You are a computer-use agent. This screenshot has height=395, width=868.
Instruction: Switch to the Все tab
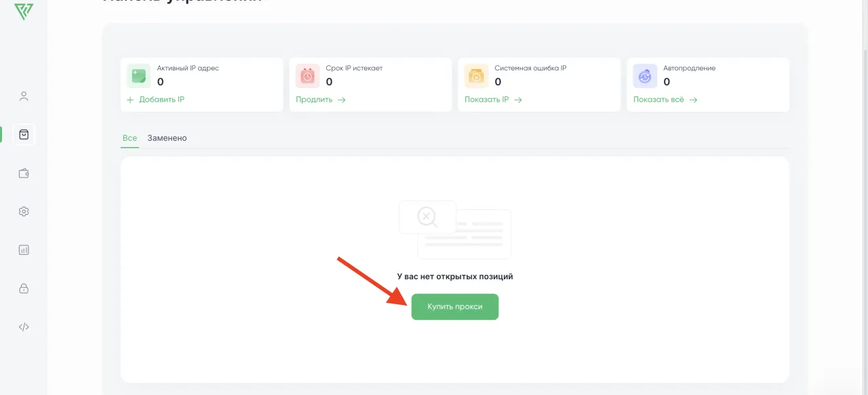[x=130, y=138]
